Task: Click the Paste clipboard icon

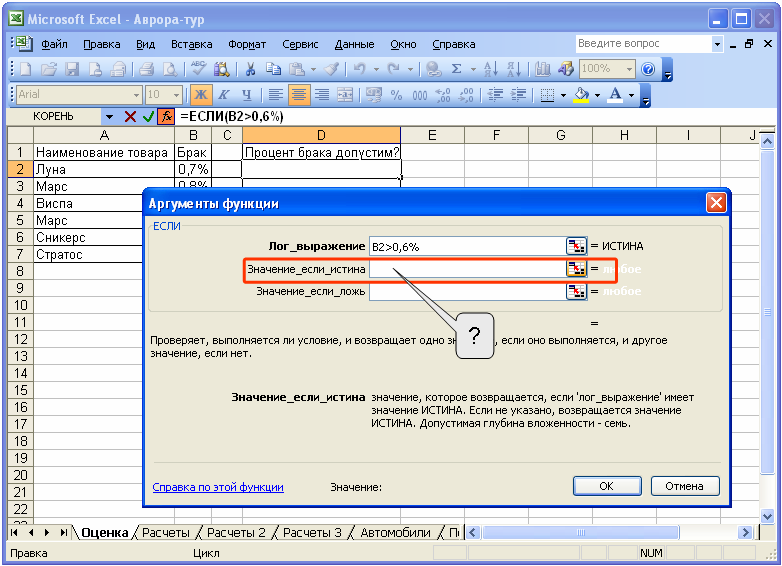Action: tap(297, 69)
